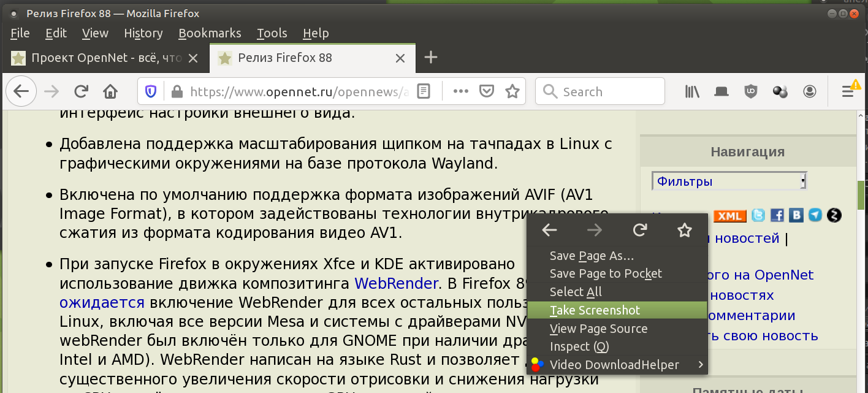This screenshot has width=868, height=393.
Task: Go back using the toolbar back arrow
Action: 21,92
